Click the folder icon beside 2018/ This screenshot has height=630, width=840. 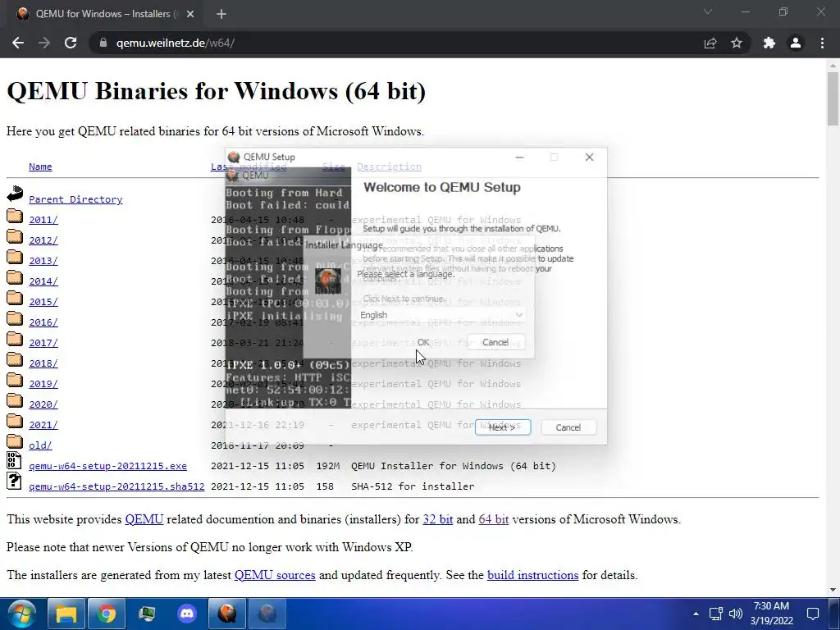[x=15, y=360]
